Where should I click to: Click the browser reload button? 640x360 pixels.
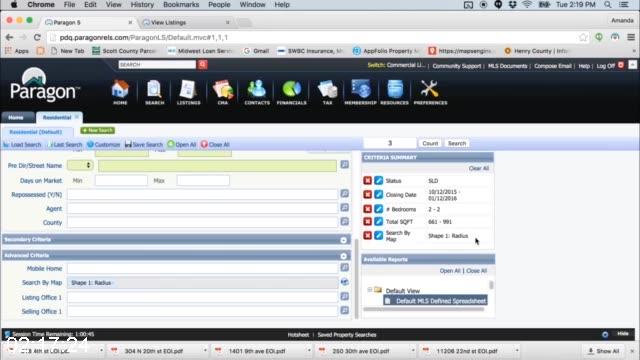click(37, 37)
